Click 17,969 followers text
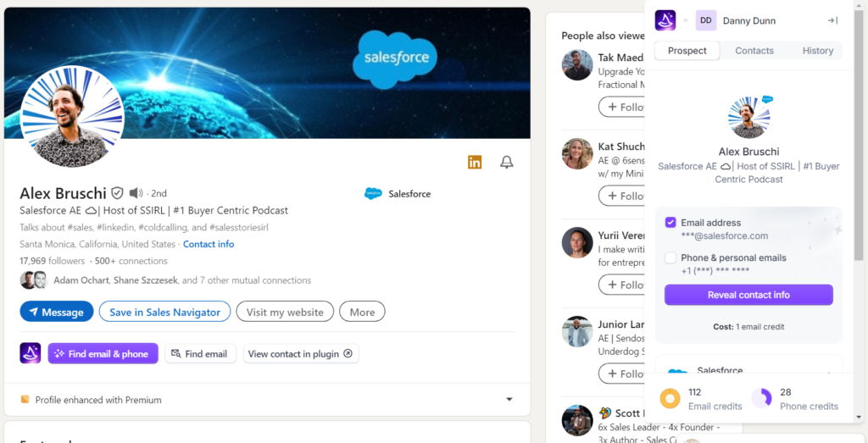 pyautogui.click(x=52, y=261)
